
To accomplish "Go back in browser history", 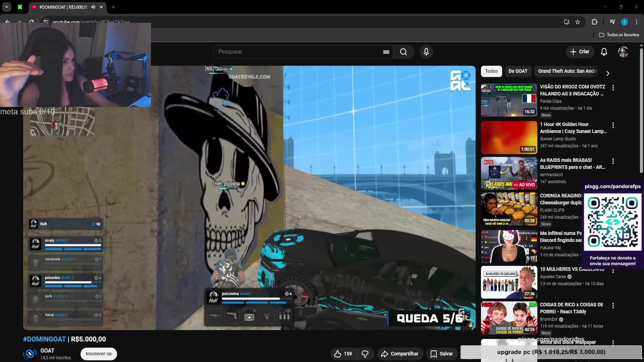I will pos(7,22).
